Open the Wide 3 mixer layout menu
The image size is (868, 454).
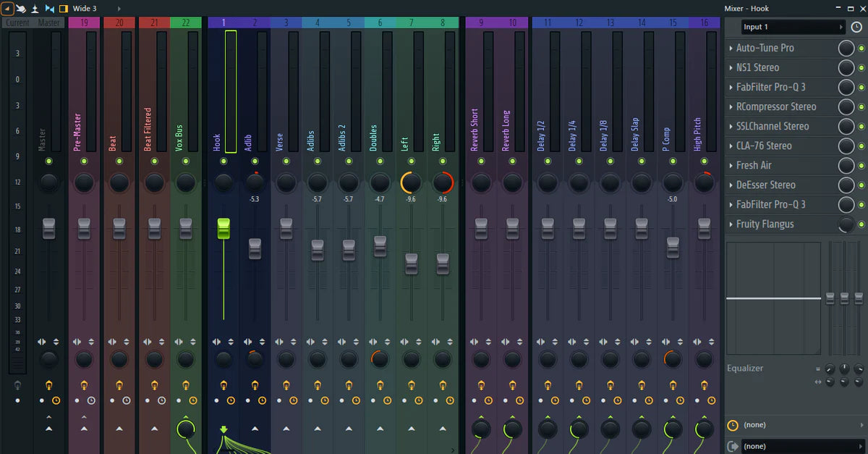pos(85,8)
